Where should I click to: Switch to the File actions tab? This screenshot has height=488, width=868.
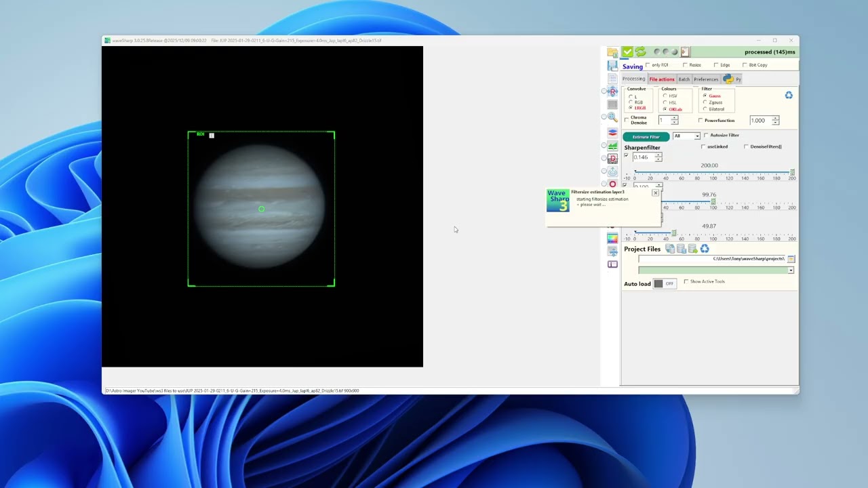[x=662, y=79]
